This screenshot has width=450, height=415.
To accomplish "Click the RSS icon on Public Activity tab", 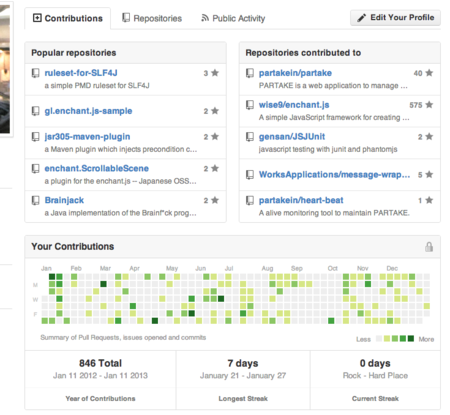I will 205,18.
